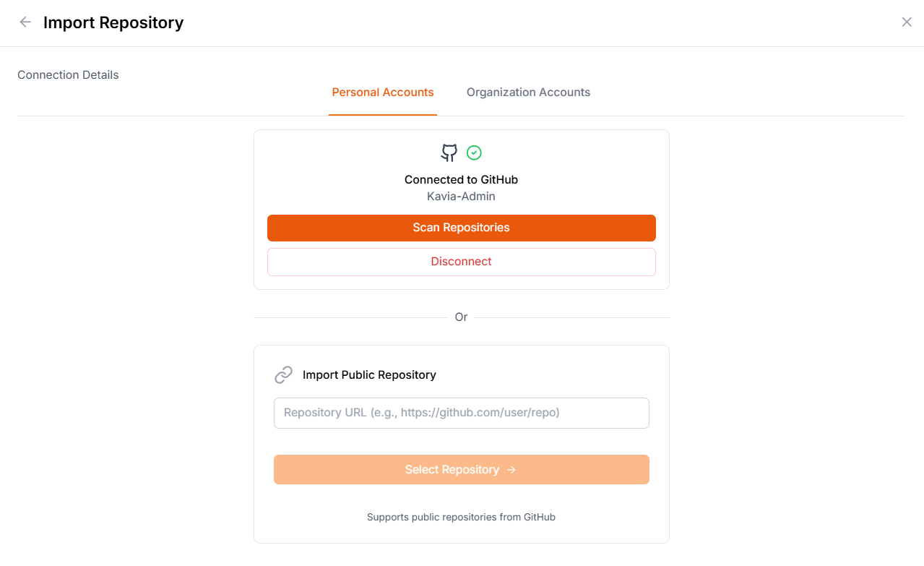The width and height of the screenshot is (924, 566).
Task: Click the Select Repository button label
Action: [x=452, y=470]
